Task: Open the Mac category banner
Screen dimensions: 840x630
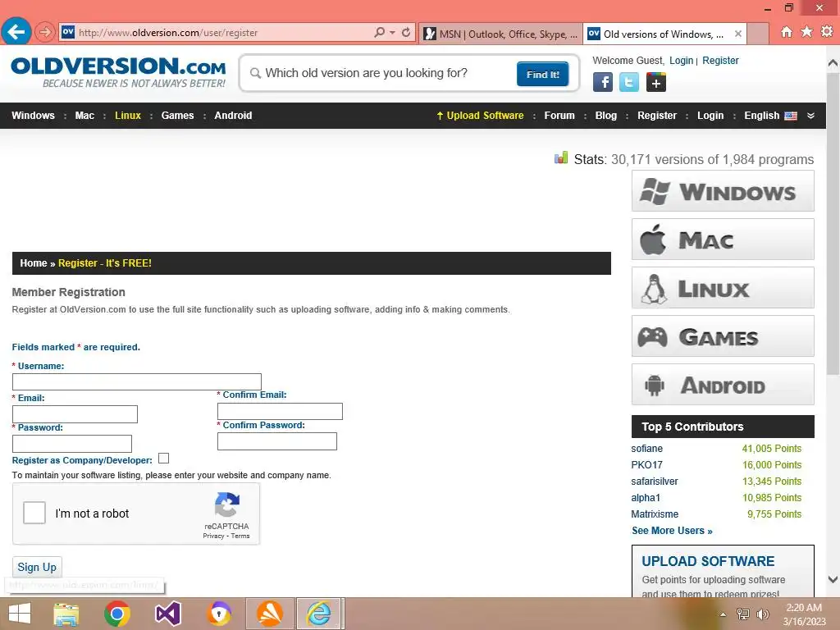Action: [x=723, y=239]
